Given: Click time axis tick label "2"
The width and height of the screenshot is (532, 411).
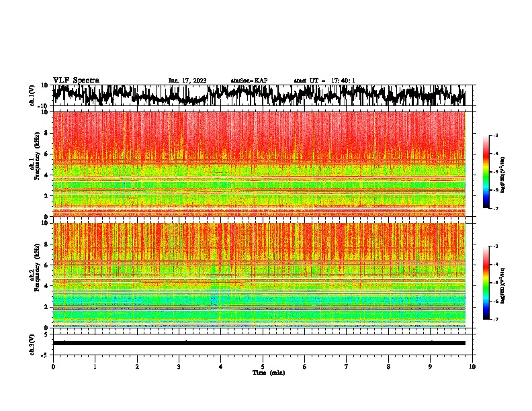Looking at the screenshot, I should click(x=137, y=367).
